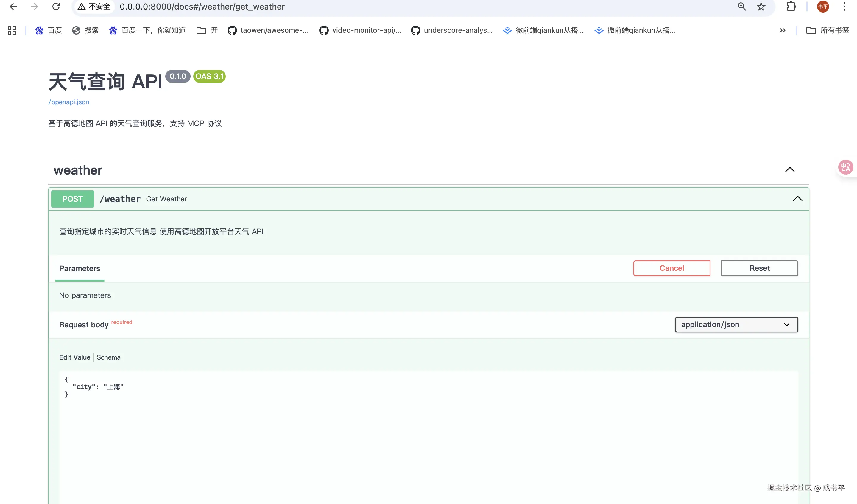
Task: Click the browser back arrow
Action: (x=13, y=7)
